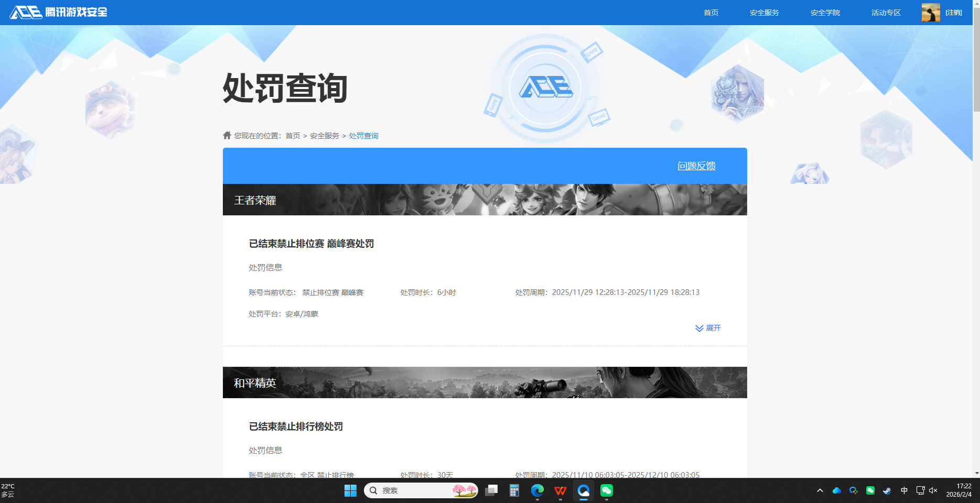Open Microsoft Edge from the taskbar
Image resolution: width=980 pixels, height=503 pixels.
[536, 491]
